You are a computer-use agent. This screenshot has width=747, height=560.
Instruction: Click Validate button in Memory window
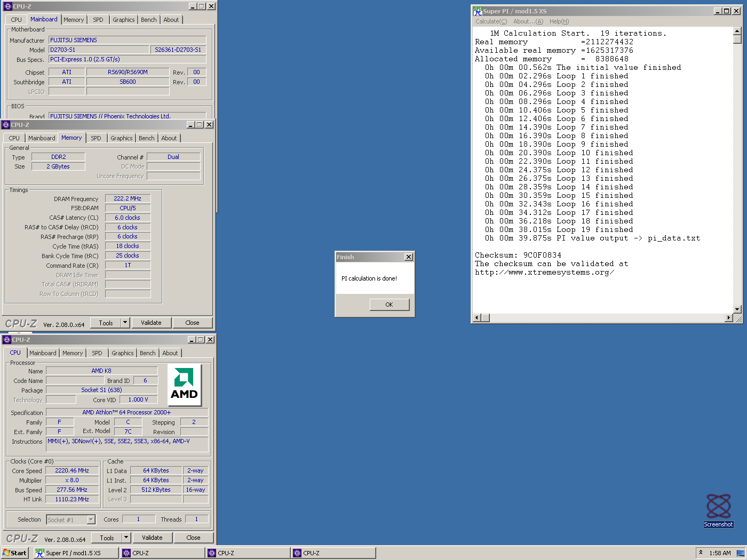point(151,323)
